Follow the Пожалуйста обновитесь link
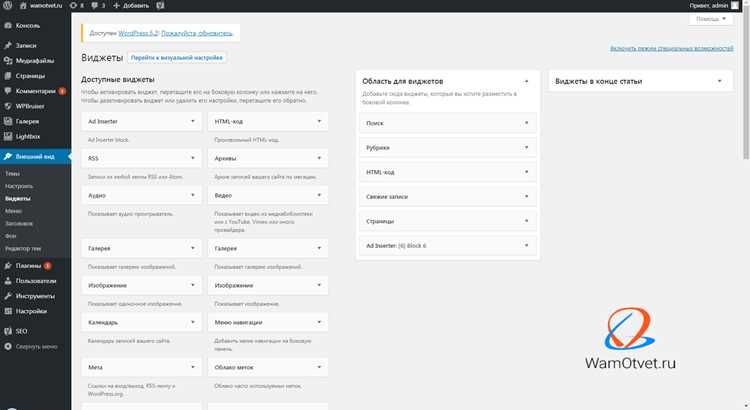This screenshot has height=410, width=750. click(x=197, y=33)
